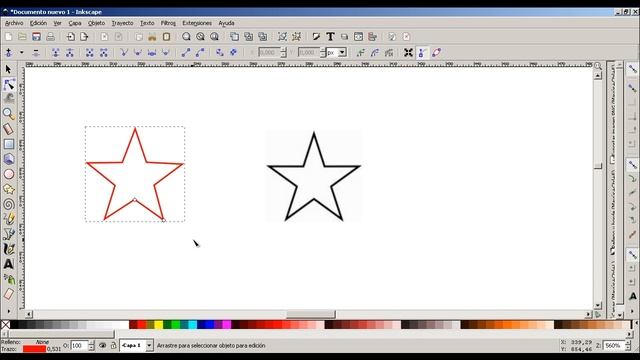Click the Paste clipboard icon
The height and width of the screenshot is (360, 640).
(x=167, y=37)
